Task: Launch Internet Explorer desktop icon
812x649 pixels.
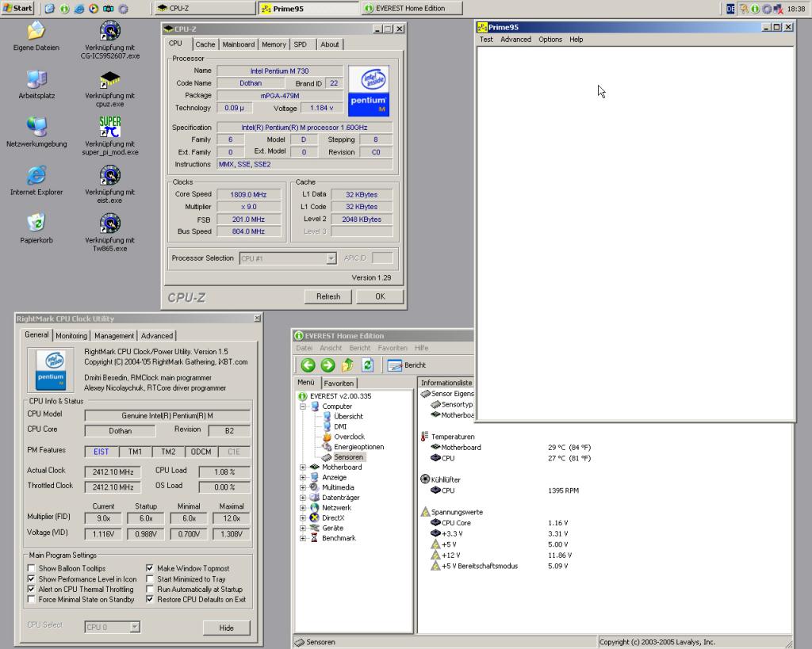Action: pyautogui.click(x=36, y=176)
